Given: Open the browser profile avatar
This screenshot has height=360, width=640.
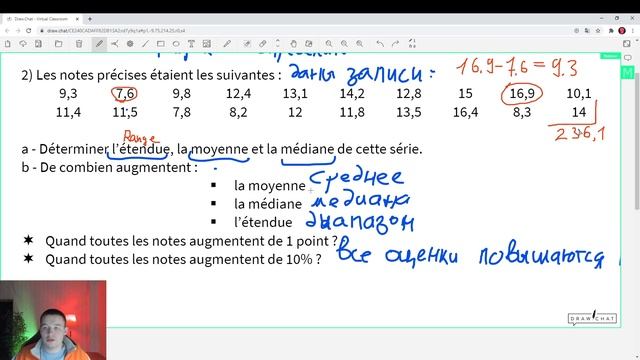Looking at the screenshot, I should coord(622,31).
